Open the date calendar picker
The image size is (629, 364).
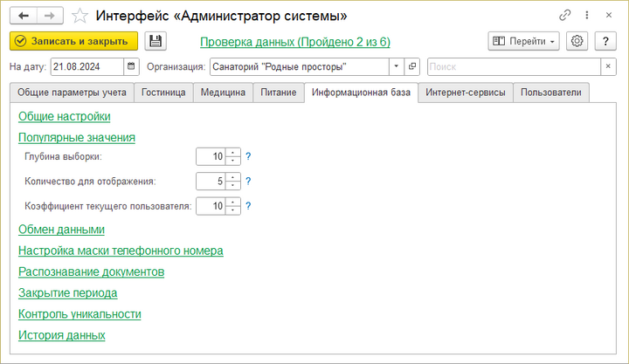click(131, 66)
